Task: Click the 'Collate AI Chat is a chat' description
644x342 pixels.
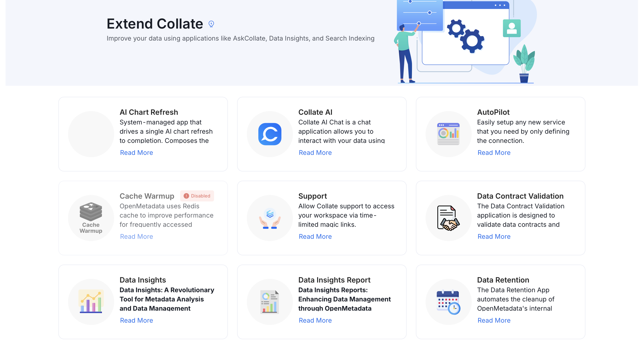Action: pos(342,131)
